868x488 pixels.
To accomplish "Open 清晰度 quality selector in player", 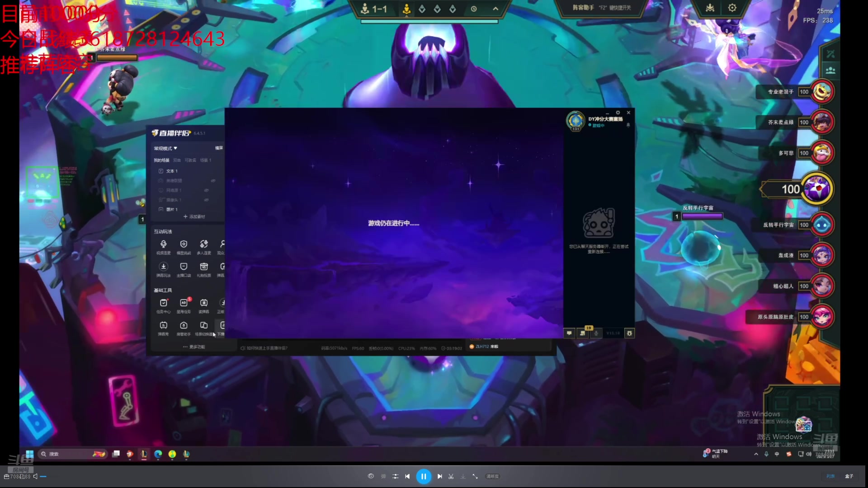I will coord(492,476).
